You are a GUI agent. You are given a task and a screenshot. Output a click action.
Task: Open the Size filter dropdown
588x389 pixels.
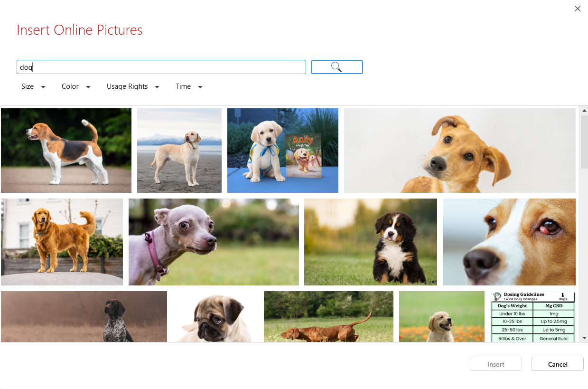pos(33,86)
